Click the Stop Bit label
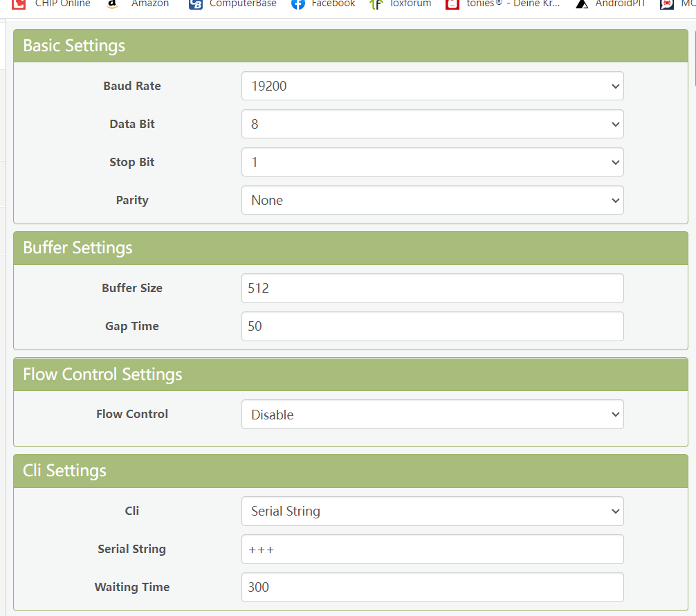 [x=132, y=162]
